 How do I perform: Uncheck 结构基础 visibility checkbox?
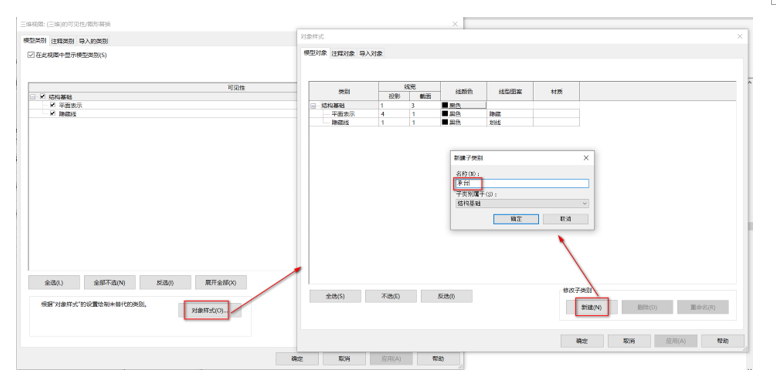pyautogui.click(x=43, y=97)
